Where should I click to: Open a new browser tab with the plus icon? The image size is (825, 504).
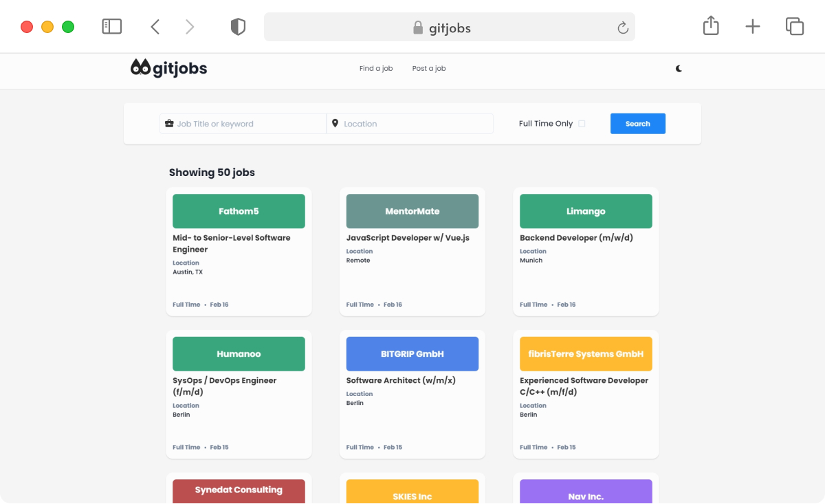(752, 26)
